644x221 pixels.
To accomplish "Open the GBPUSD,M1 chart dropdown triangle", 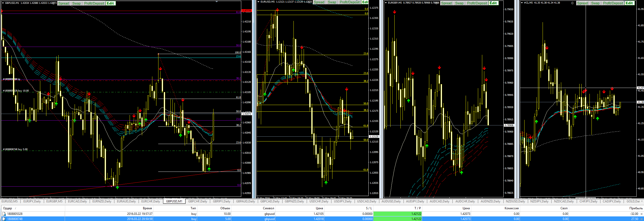I will pyautogui.click(x=3, y=3).
